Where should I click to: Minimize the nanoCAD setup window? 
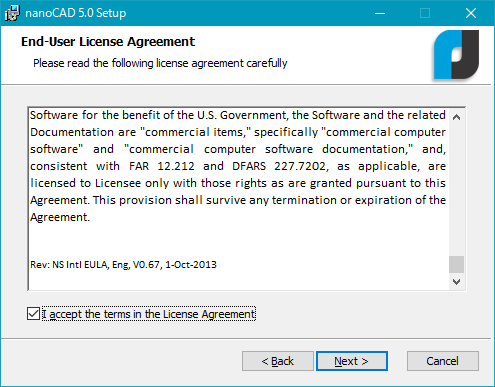pos(380,13)
